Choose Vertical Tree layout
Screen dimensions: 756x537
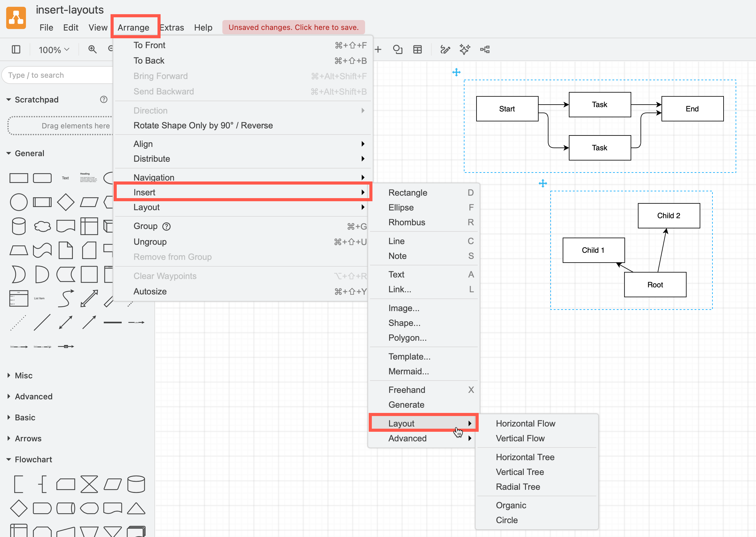tap(537, 472)
